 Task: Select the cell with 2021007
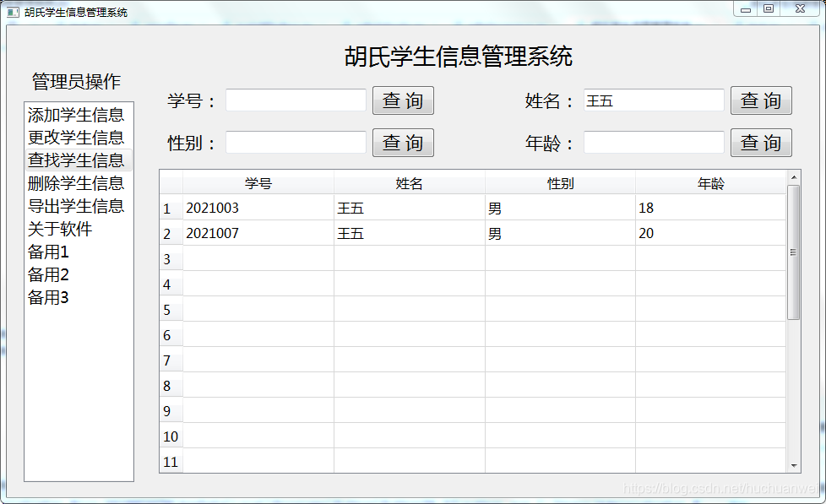[x=258, y=233]
